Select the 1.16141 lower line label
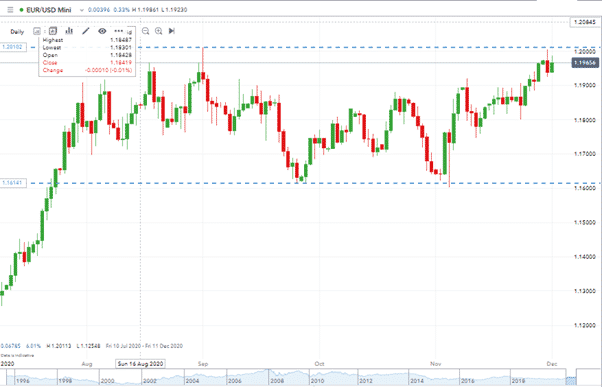602x387 pixels. click(12, 183)
